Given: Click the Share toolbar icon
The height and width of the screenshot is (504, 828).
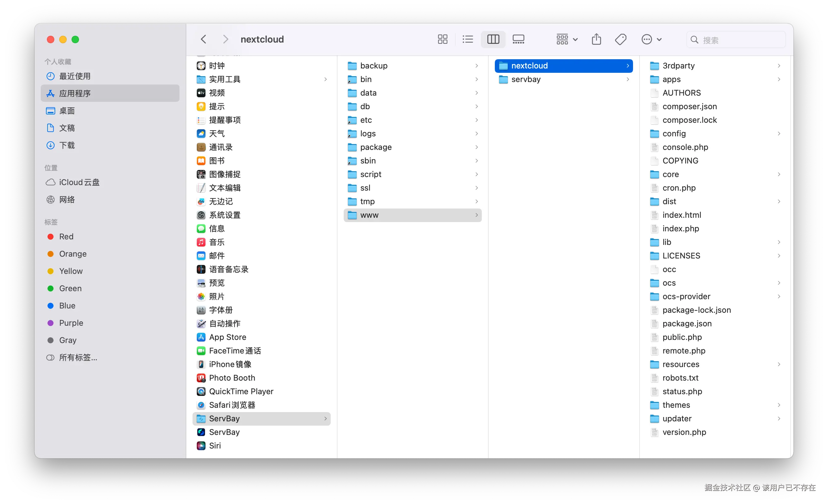Looking at the screenshot, I should point(596,39).
